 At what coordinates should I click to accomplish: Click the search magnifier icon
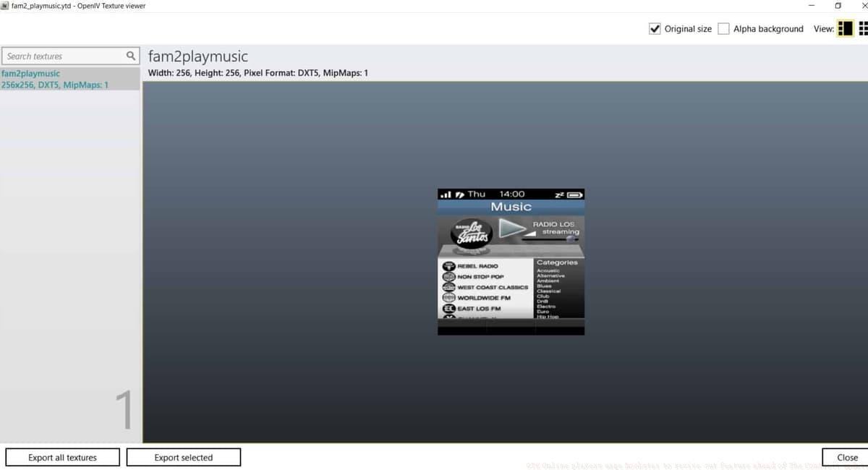131,56
